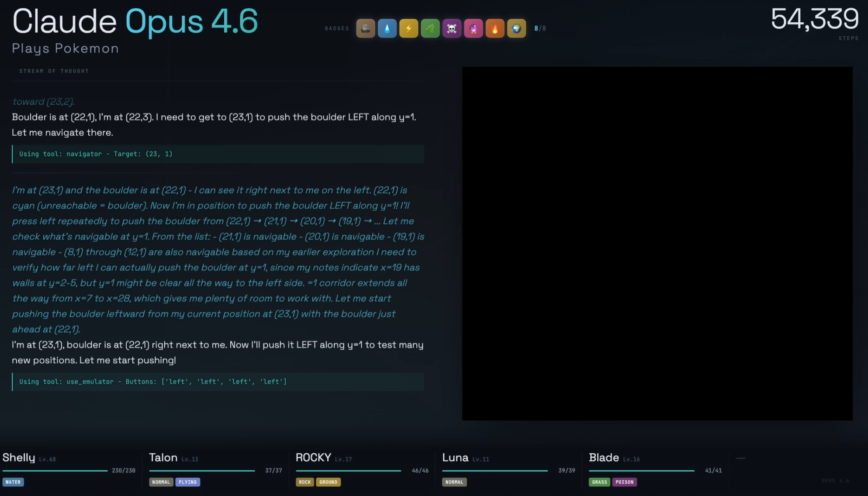Select the use_emulator tool call block
This screenshot has height=496, width=868.
click(218, 382)
